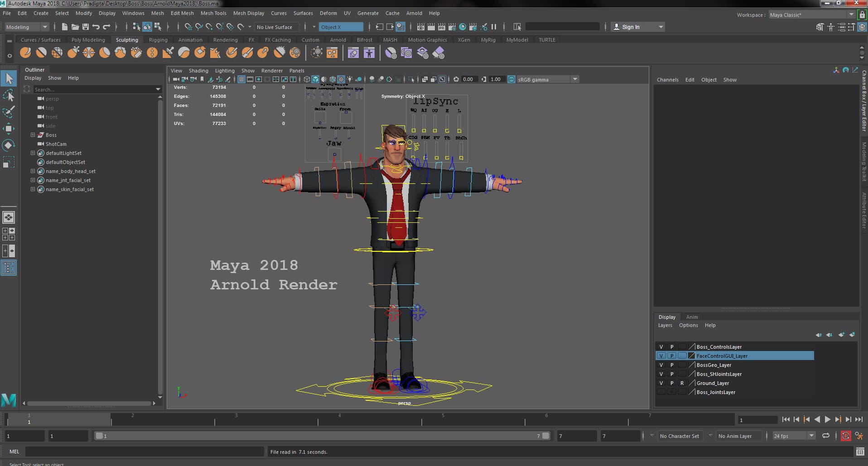868x466 pixels.
Task: Step forward one key button
Action: [838, 420]
